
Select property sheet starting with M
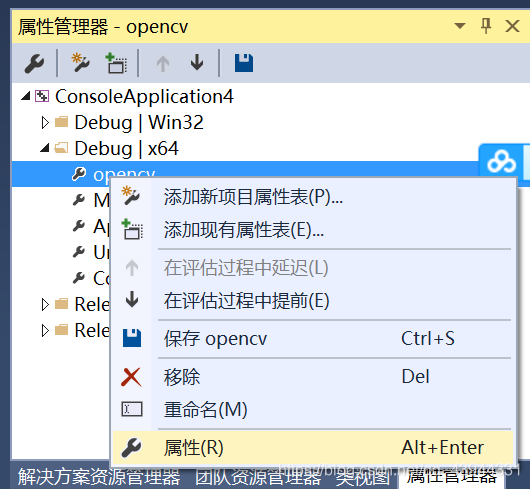101,200
